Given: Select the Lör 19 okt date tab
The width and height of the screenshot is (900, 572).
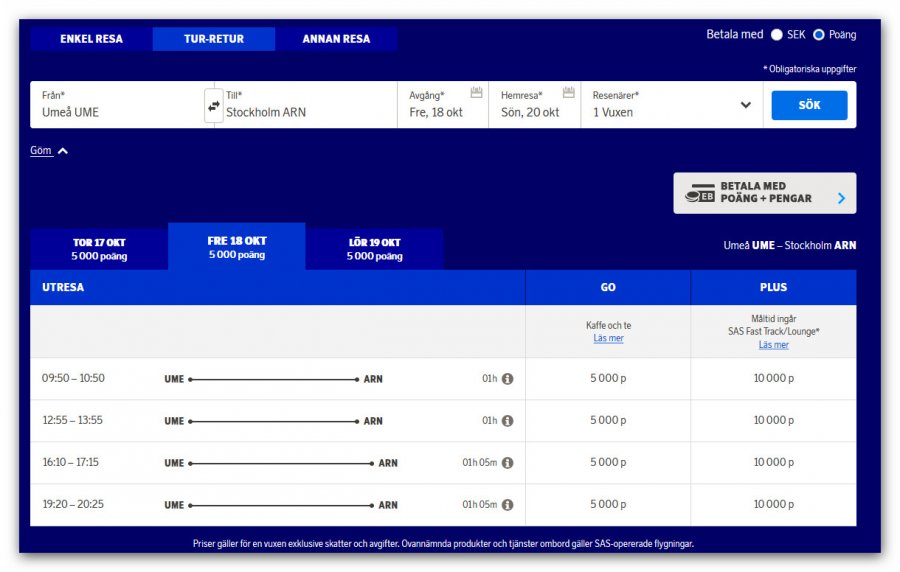Looking at the screenshot, I should [x=376, y=249].
